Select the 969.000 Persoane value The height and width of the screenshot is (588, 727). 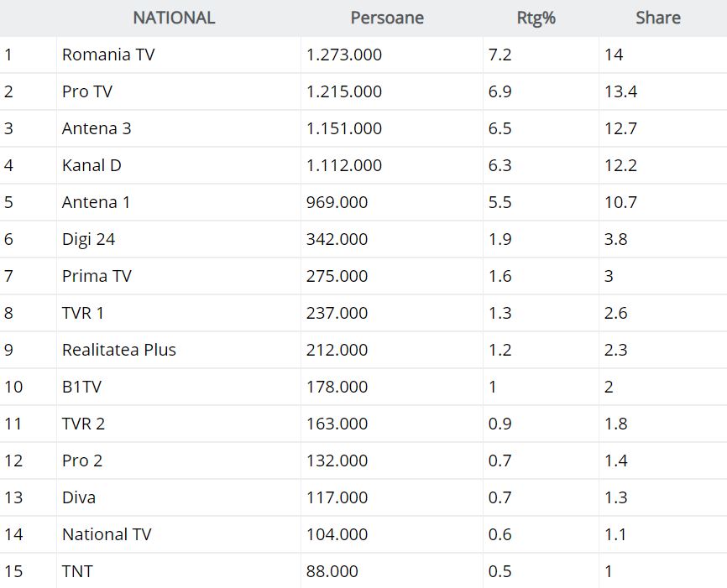click(x=337, y=202)
